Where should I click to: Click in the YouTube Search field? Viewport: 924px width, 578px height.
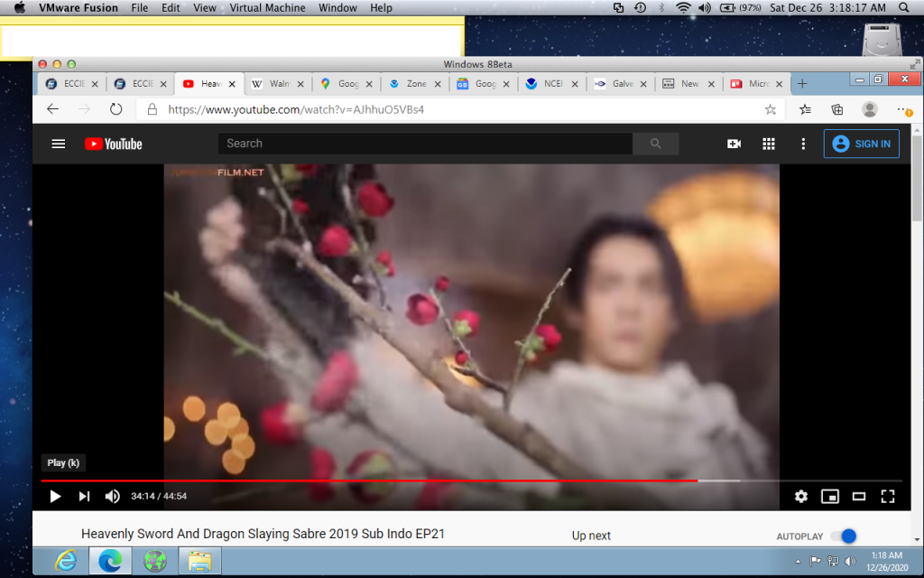(x=425, y=144)
